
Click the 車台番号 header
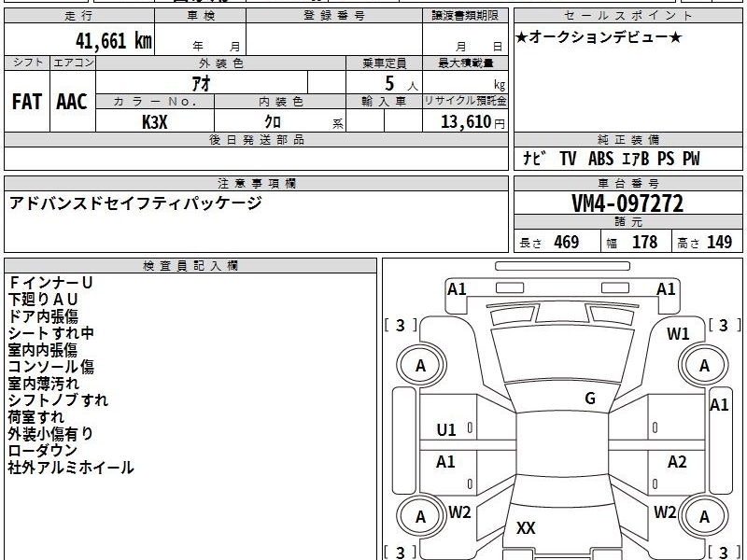coord(628,183)
